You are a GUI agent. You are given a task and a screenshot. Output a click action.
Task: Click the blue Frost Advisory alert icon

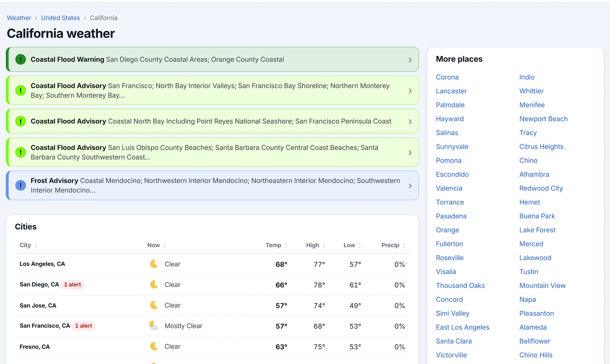(21, 186)
